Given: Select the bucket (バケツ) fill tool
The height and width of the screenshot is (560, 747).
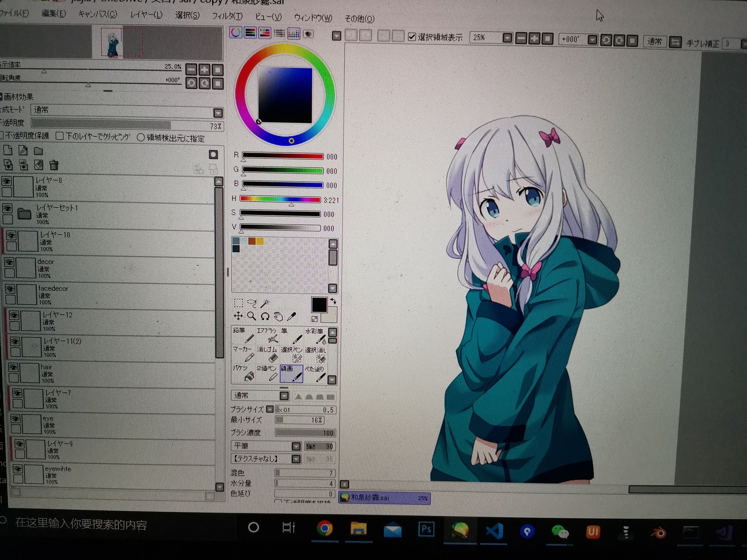Looking at the screenshot, I should pos(246,374).
